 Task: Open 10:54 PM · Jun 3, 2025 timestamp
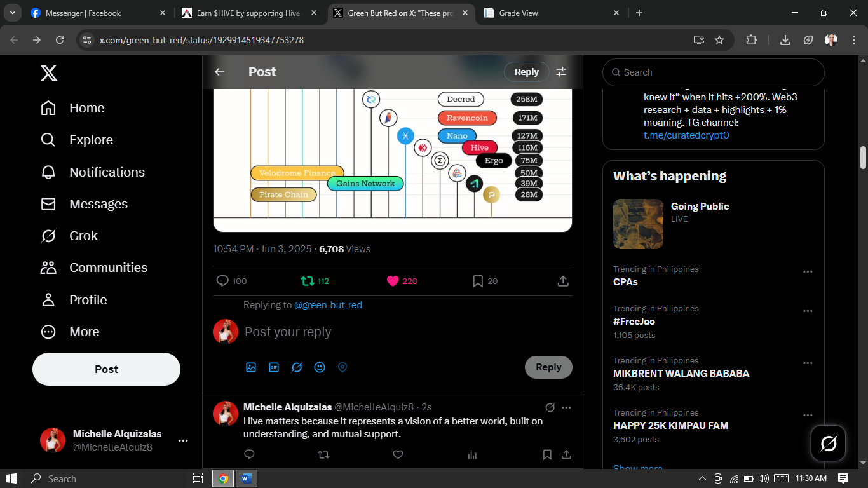(263, 249)
